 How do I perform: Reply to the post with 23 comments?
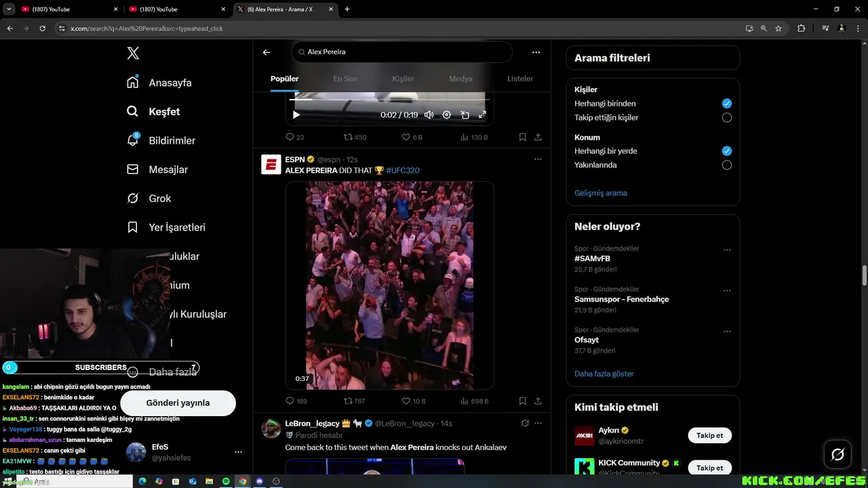click(x=294, y=137)
